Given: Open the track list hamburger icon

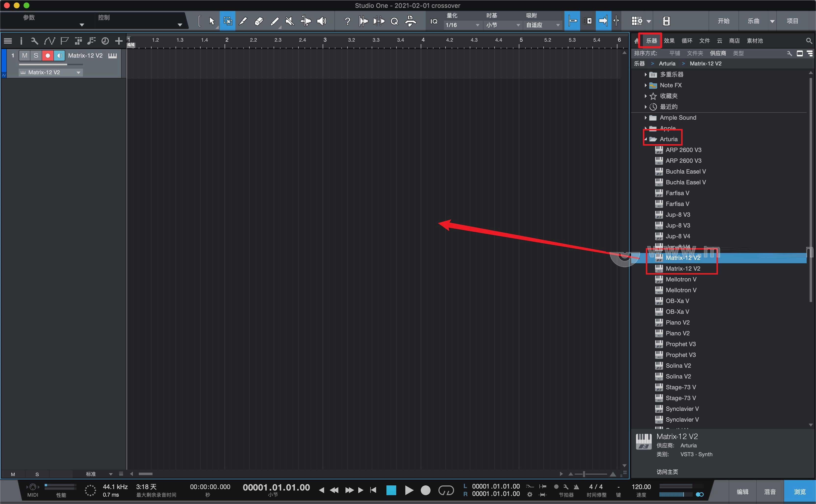Looking at the screenshot, I should 8,41.
